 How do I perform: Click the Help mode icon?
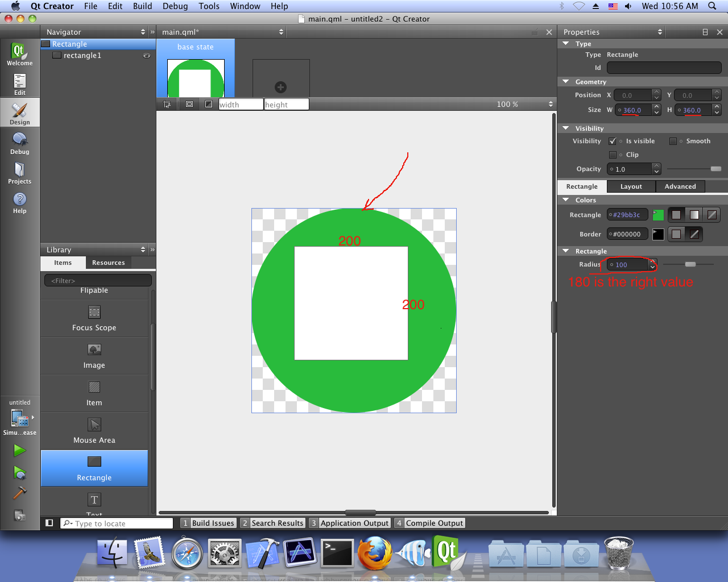19,202
